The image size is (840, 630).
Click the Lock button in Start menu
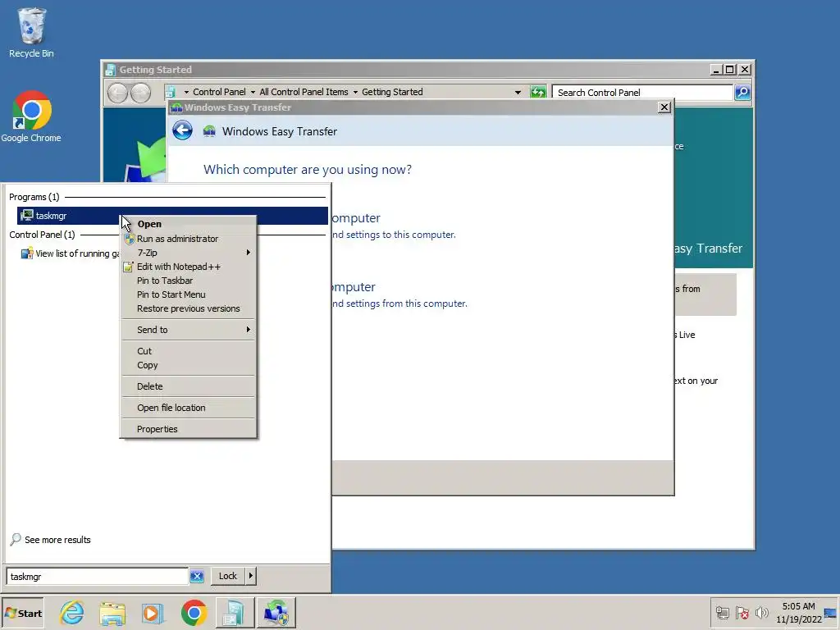(228, 576)
